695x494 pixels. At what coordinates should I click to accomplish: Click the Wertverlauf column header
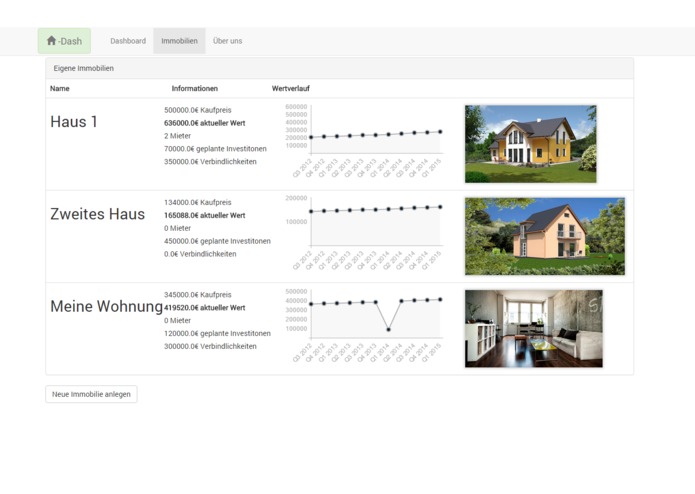(291, 89)
